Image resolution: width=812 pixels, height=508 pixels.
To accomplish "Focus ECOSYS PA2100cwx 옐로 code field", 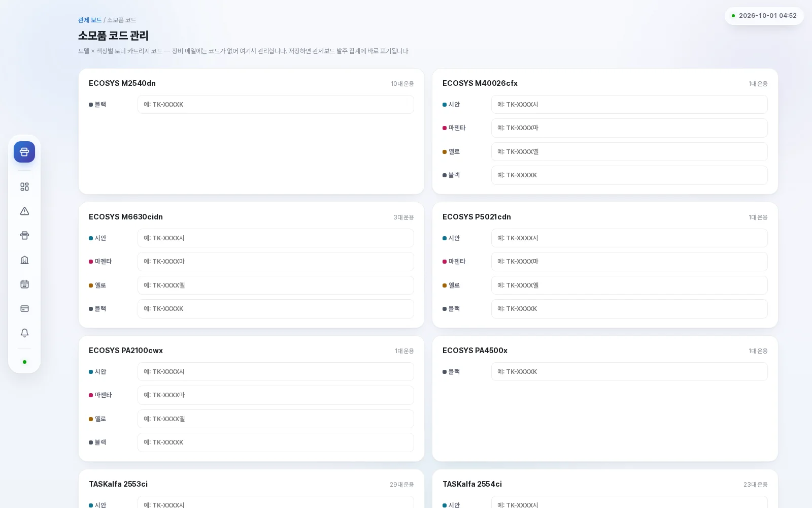I will point(276,419).
